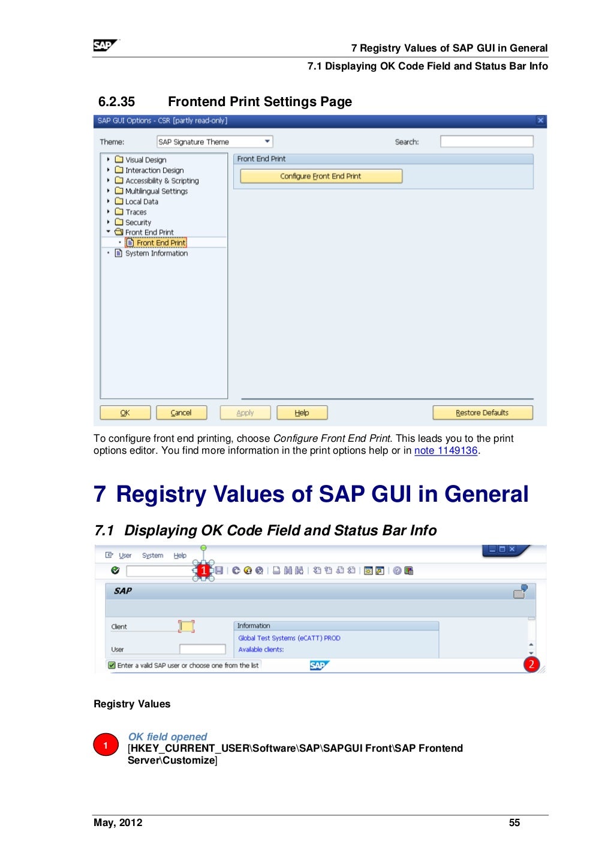Image resolution: width=614 pixels, height=868 pixels.
Task: Click the OK code command field
Action: [x=160, y=571]
